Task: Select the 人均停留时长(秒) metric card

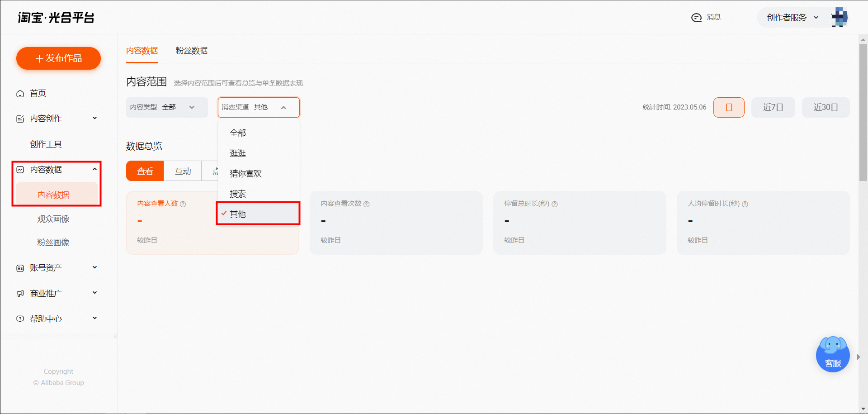Action: pyautogui.click(x=763, y=223)
